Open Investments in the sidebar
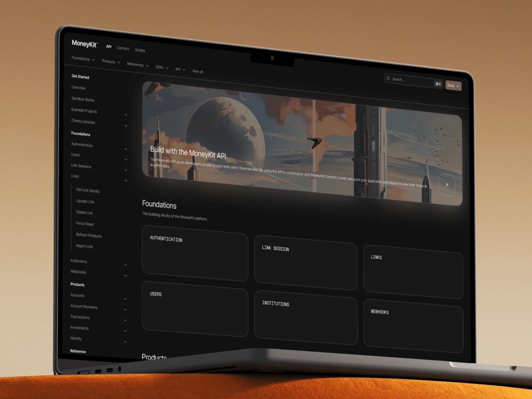The width and height of the screenshot is (532, 399). pyautogui.click(x=79, y=328)
